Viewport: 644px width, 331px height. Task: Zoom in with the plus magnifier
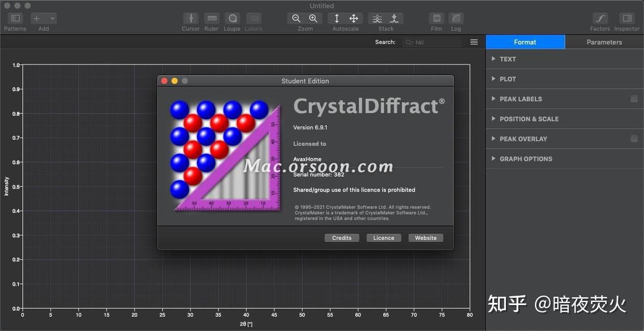click(314, 18)
